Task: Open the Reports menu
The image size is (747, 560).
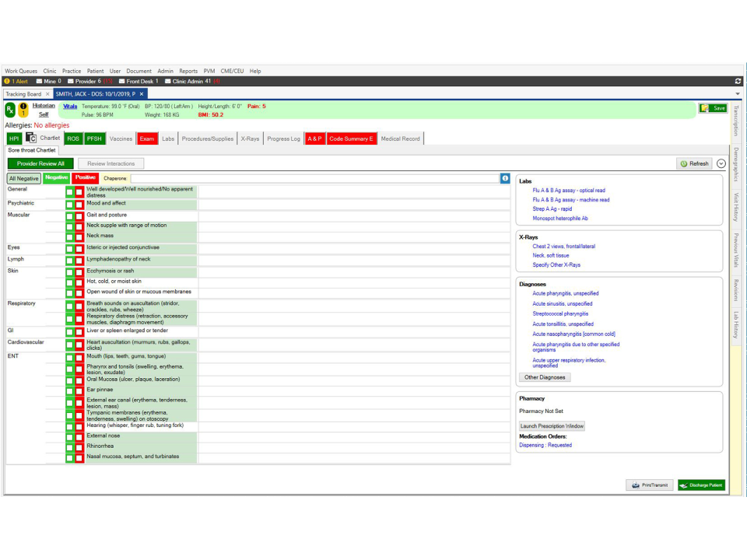Action: 189,71
